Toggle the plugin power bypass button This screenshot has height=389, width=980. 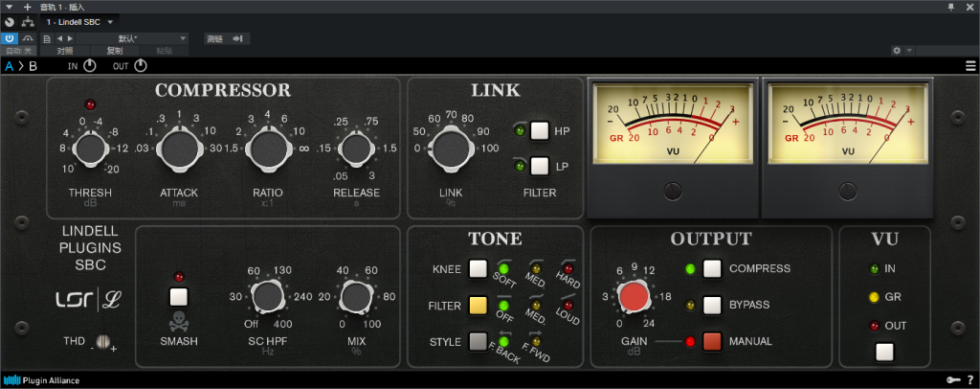(x=10, y=38)
